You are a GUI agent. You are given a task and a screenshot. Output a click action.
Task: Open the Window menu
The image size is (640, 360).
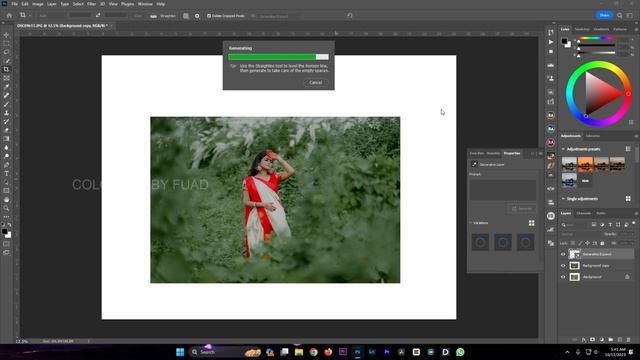tap(145, 4)
